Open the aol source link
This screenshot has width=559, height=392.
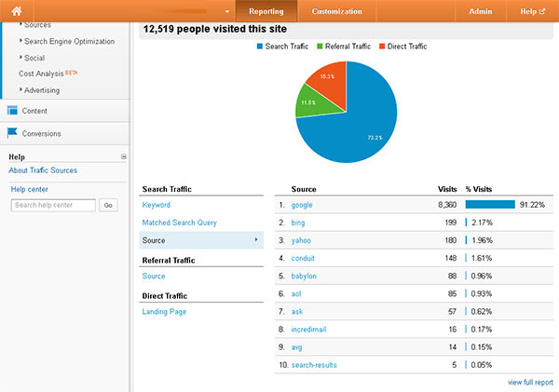(x=296, y=294)
